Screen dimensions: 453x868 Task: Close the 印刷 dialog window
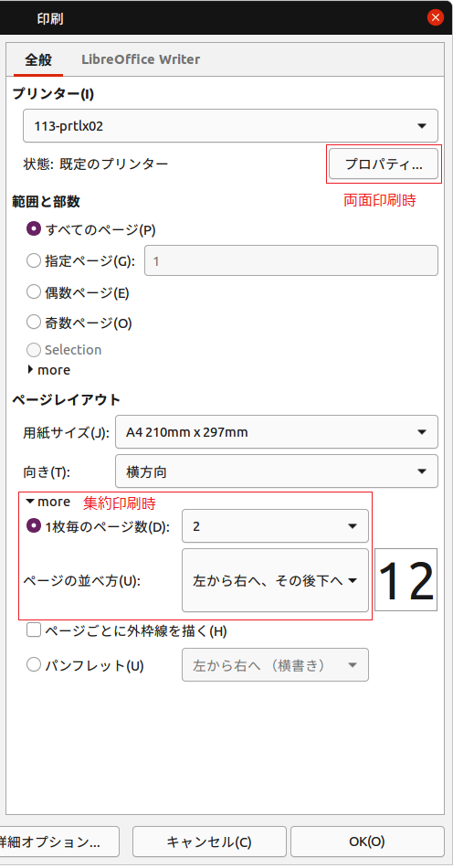[436, 17]
